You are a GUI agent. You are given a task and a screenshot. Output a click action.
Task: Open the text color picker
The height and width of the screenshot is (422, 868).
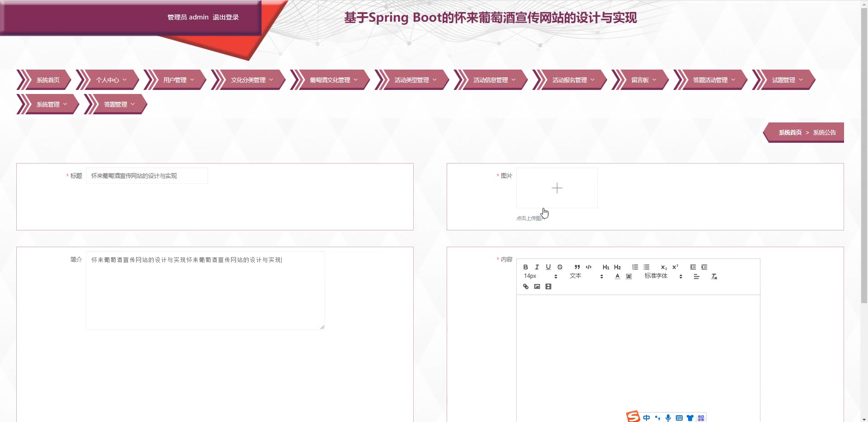tap(618, 277)
